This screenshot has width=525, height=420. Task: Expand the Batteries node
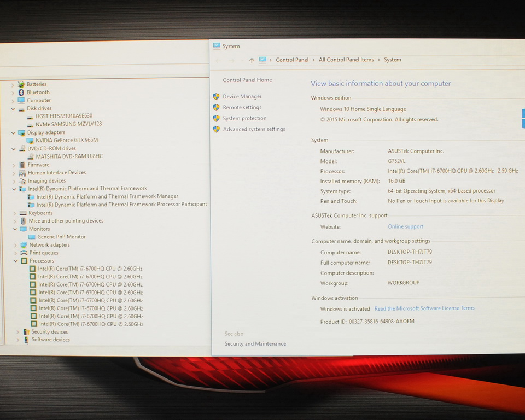pyautogui.click(x=13, y=85)
